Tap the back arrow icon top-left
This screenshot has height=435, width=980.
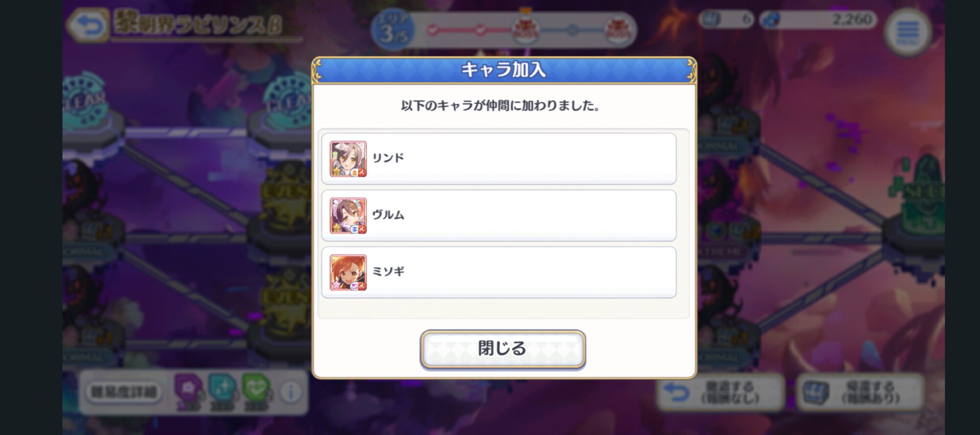(x=87, y=25)
